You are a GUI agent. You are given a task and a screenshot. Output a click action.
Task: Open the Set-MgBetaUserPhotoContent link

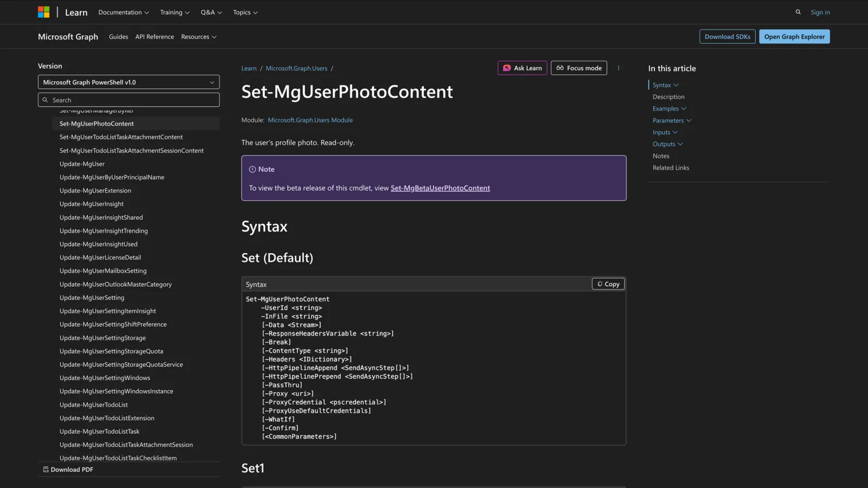(440, 188)
